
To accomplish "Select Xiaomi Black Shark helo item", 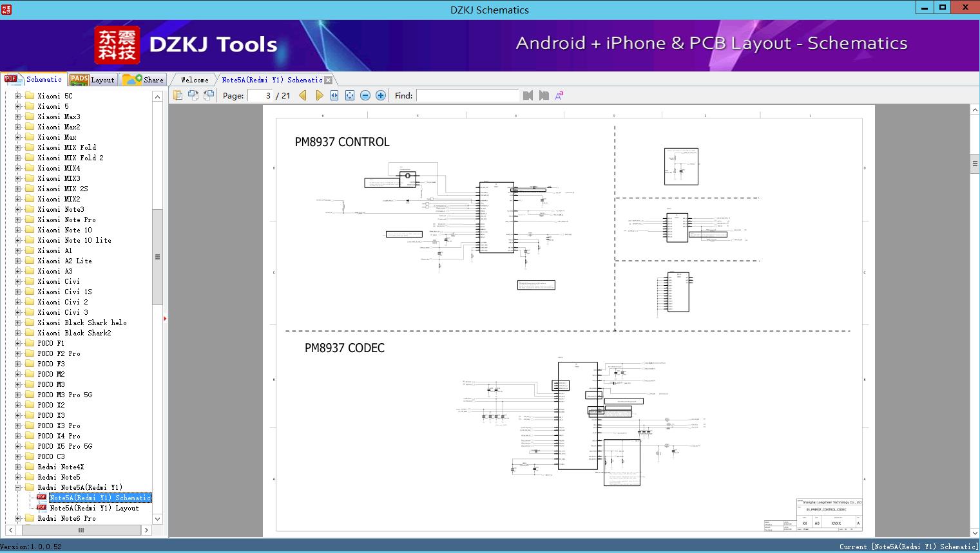I will click(82, 323).
